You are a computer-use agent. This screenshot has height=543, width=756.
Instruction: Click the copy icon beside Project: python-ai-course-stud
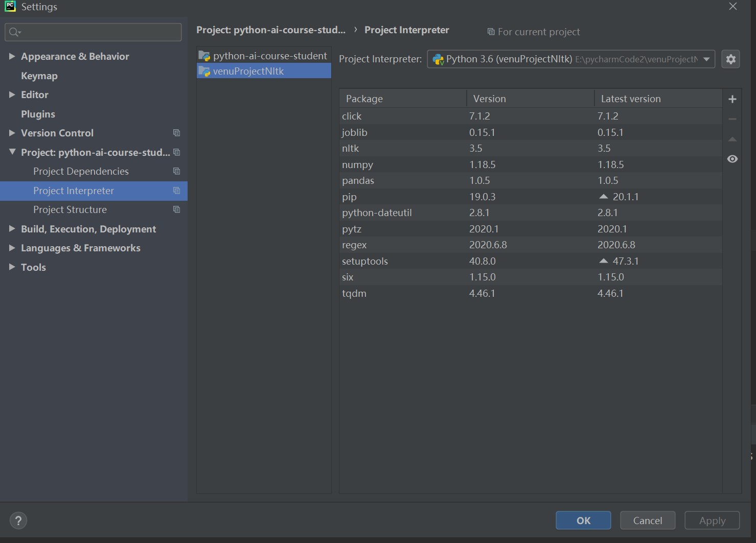177,152
